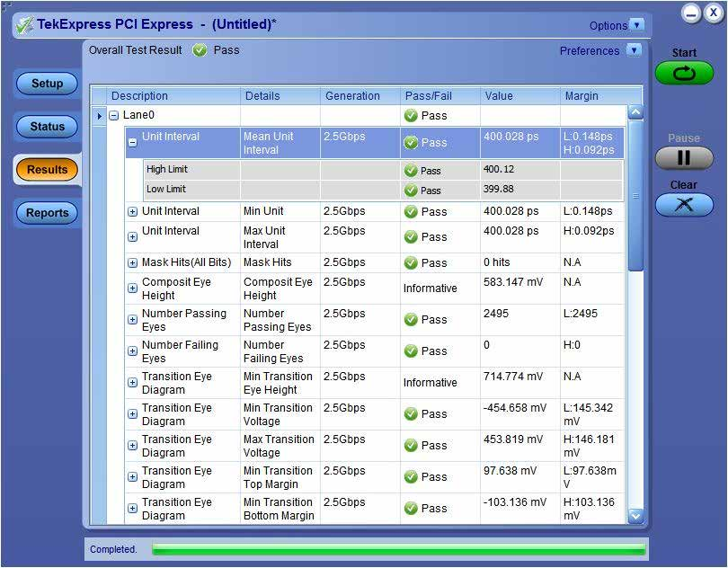Screen dimensions: 728x568
Task: Click the Lane0 row pass check icon
Action: coord(411,116)
